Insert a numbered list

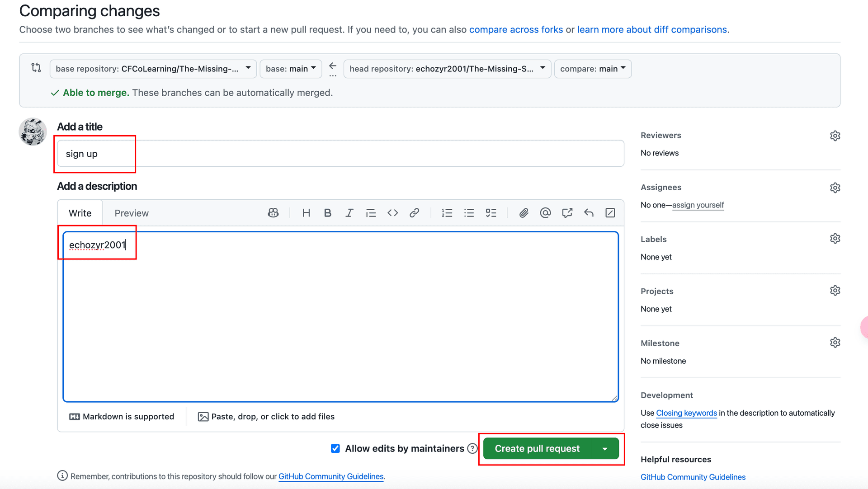(x=447, y=213)
